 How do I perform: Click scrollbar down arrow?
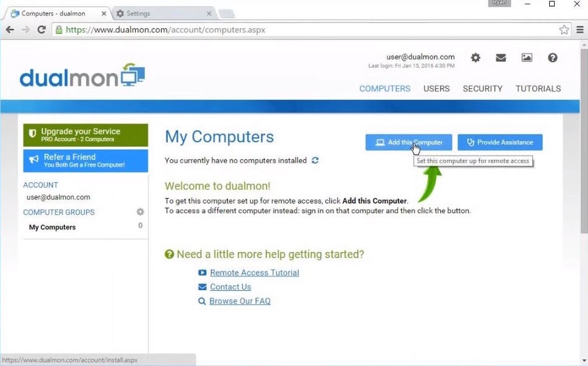click(x=584, y=361)
